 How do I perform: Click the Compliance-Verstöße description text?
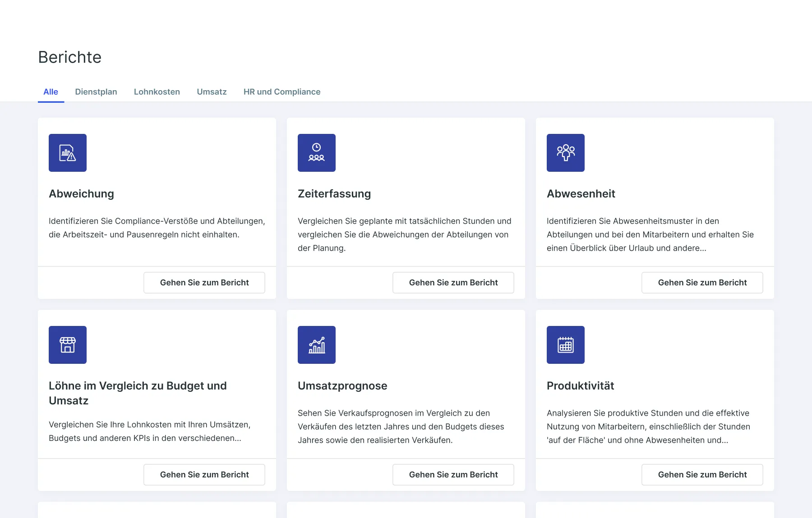tap(157, 228)
